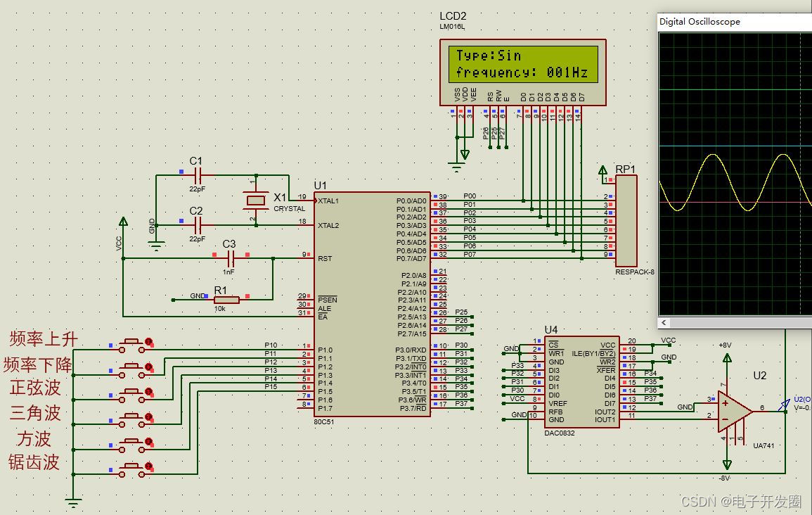Click the P1.0 pin label on U1
The width and height of the screenshot is (812, 515).
[326, 350]
